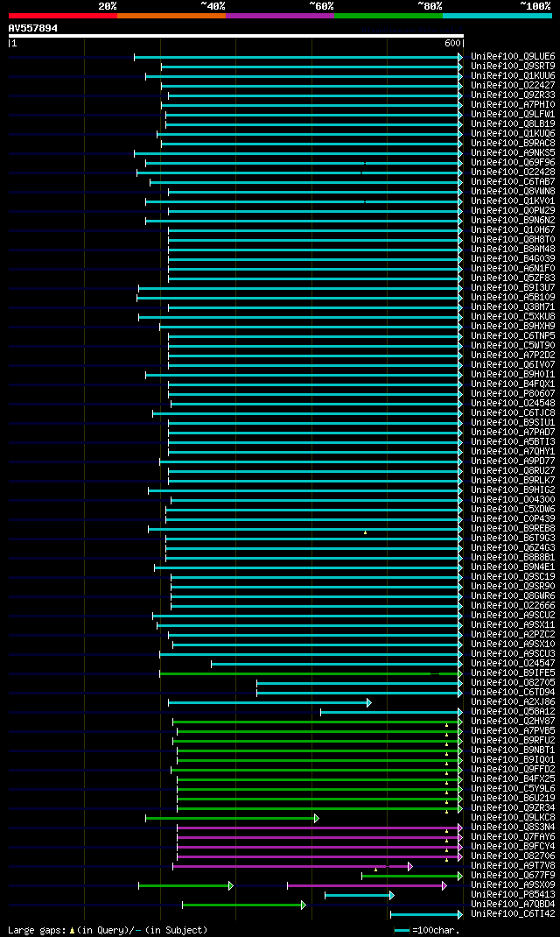Open the UniRef100_Q1KUU6 hit link

point(513,76)
